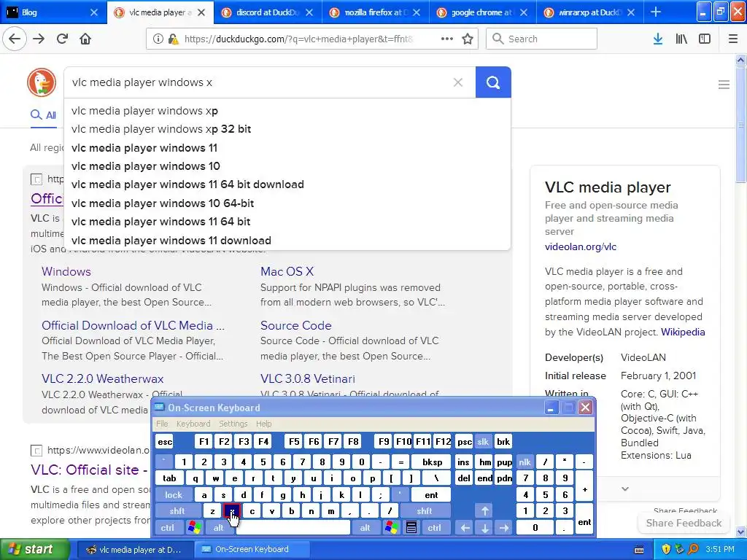Open the Firefox library icon
Viewport: 747px width, 560px height.
pyautogui.click(x=681, y=39)
